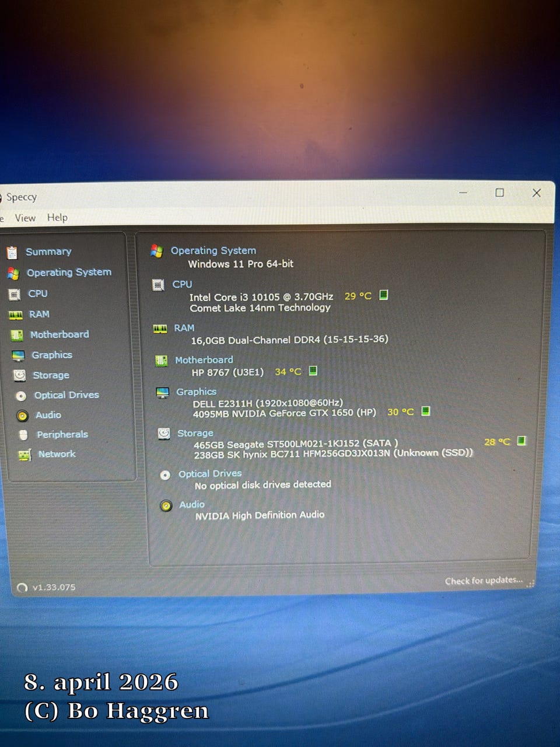Image resolution: width=560 pixels, height=747 pixels.
Task: Click the CPU icon beside the CPU heading
Action: pos(158,285)
